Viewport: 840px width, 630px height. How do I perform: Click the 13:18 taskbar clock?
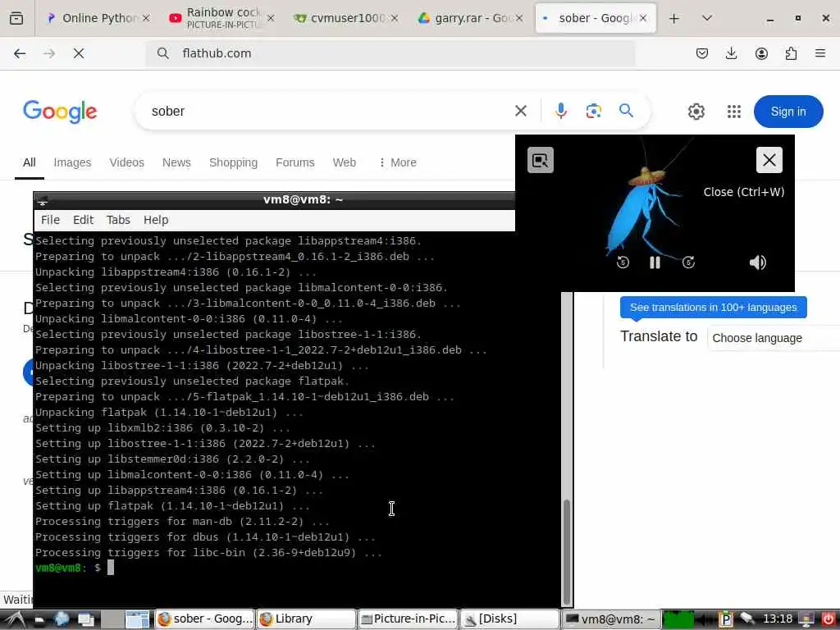(x=777, y=619)
